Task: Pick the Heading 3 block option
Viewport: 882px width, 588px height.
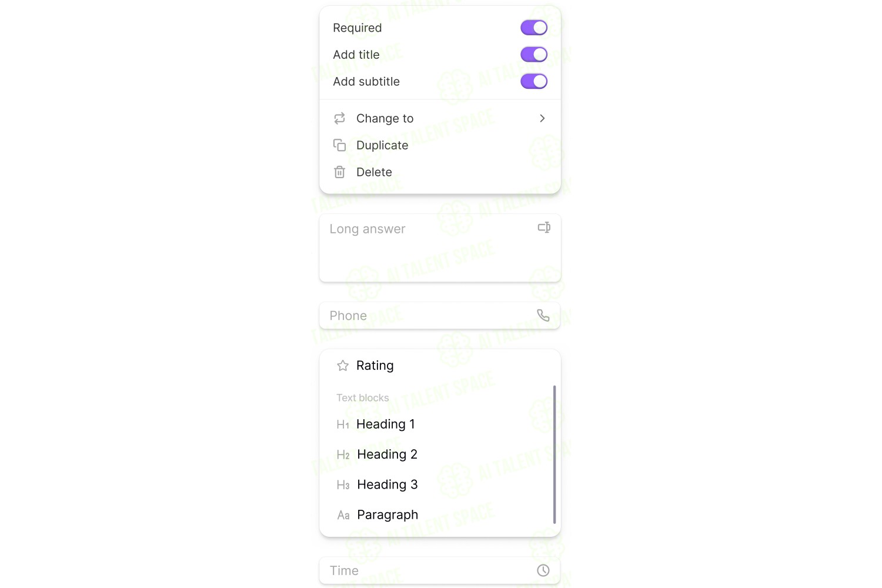Action: pyautogui.click(x=440, y=485)
